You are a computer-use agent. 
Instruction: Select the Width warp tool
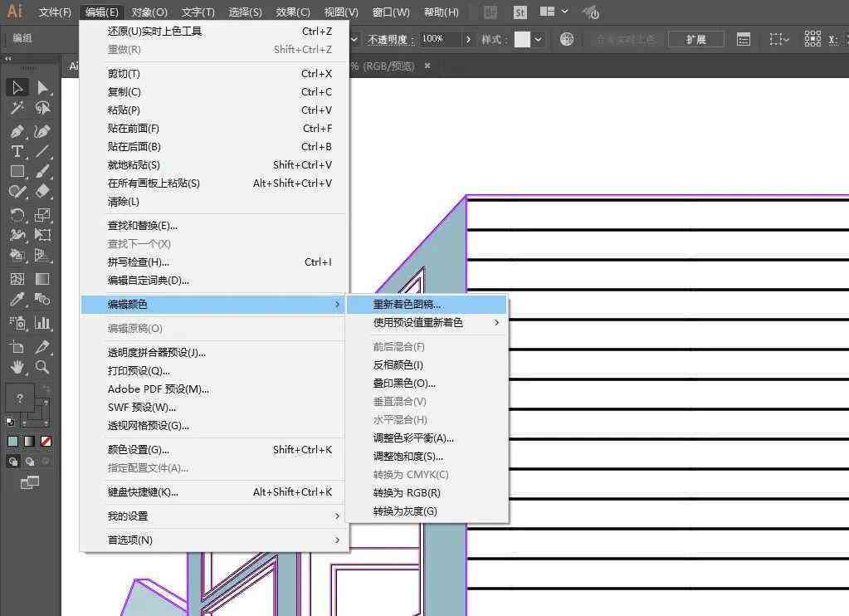(x=17, y=235)
